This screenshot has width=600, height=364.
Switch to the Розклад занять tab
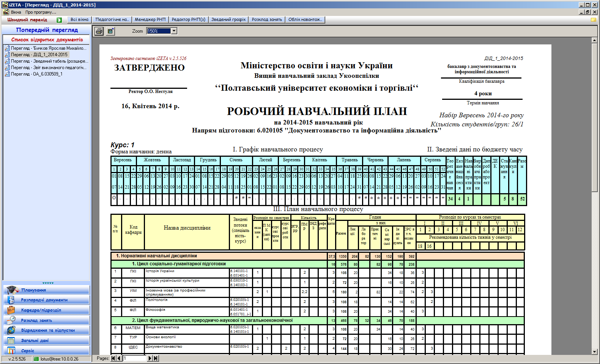267,20
